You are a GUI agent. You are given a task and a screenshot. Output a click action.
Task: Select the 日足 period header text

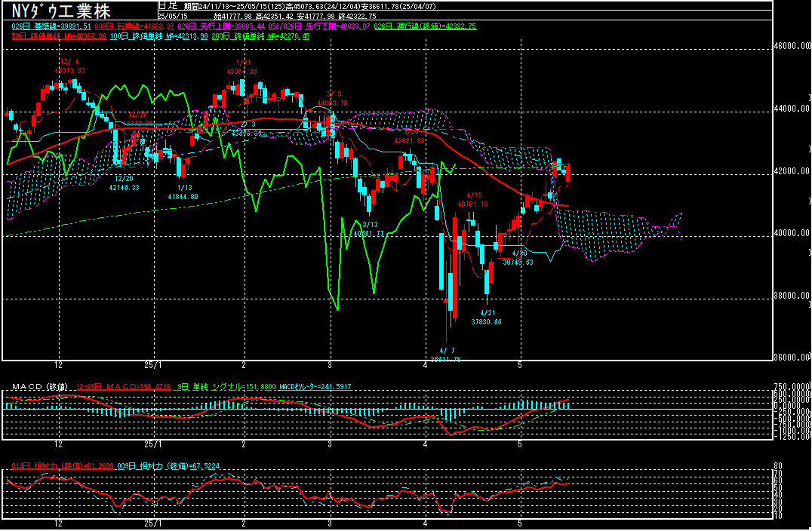168,6
